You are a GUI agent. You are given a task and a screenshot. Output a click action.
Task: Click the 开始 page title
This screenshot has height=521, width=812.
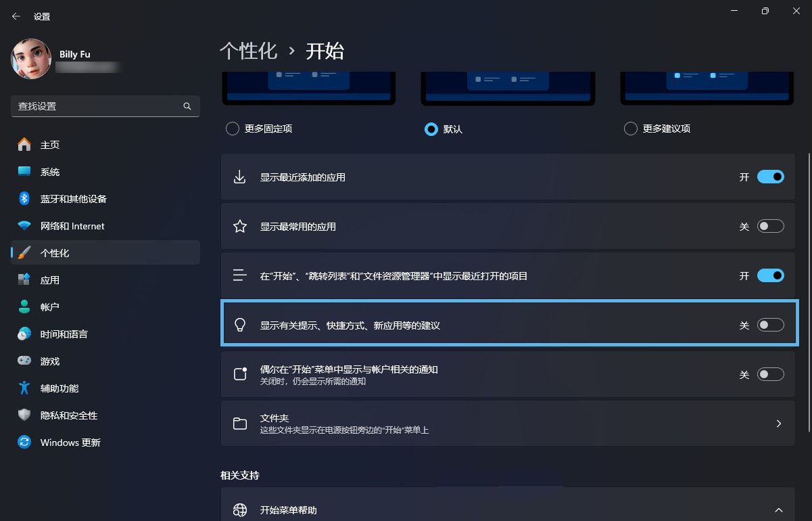tap(325, 51)
